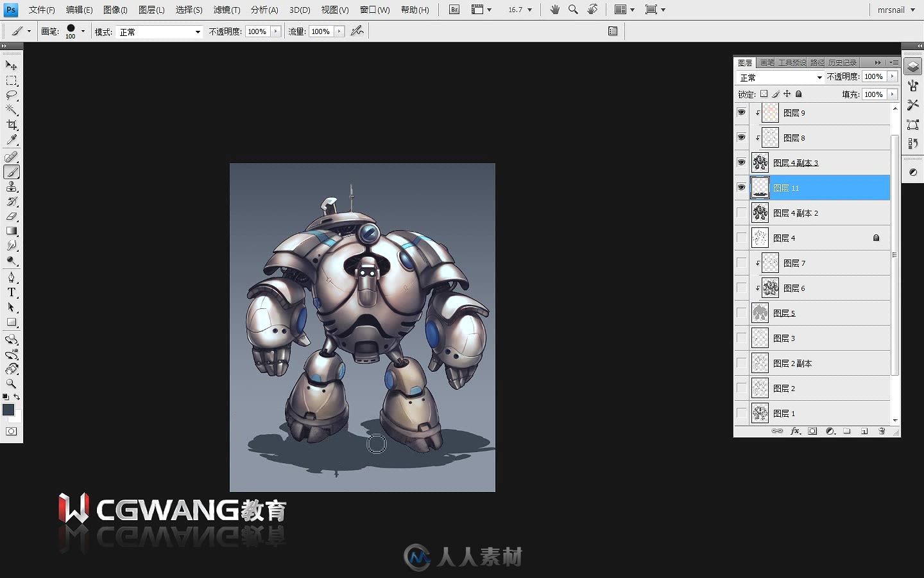Select the Zoom tool in the toolbox
Screen dimensions: 924x578
(12, 383)
